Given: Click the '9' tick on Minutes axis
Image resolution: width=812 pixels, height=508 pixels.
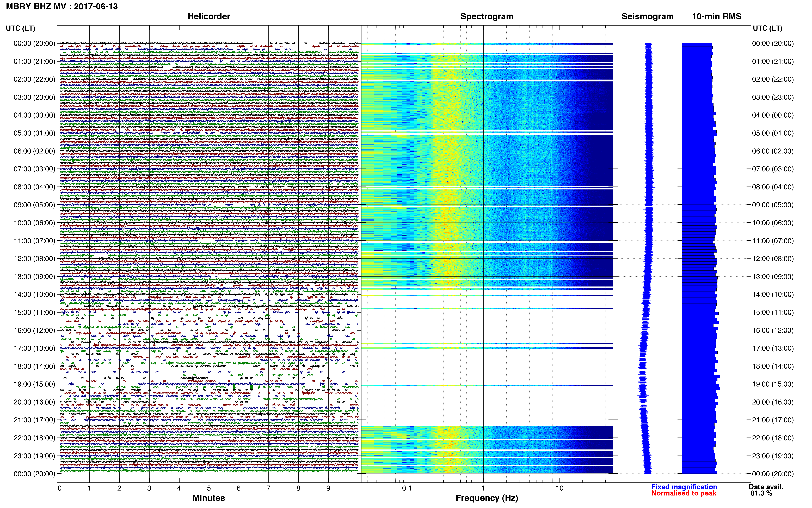Looking at the screenshot, I should coord(328,488).
